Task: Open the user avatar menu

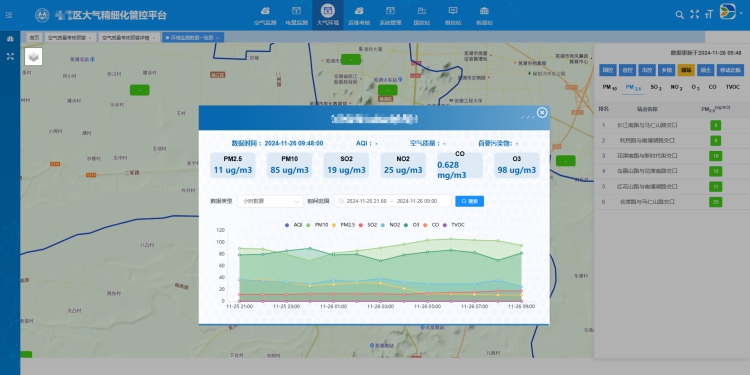Action: (728, 11)
